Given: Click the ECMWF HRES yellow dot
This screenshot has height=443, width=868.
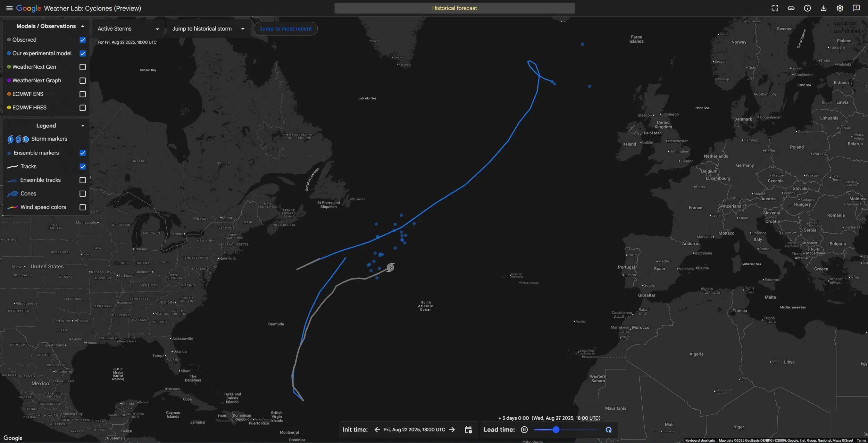Looking at the screenshot, I should [9, 108].
